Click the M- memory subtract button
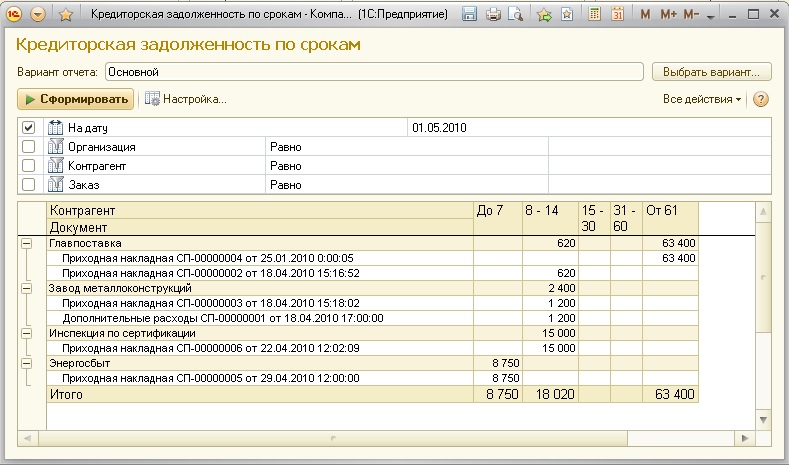Image resolution: width=789 pixels, height=465 pixels. point(691,15)
